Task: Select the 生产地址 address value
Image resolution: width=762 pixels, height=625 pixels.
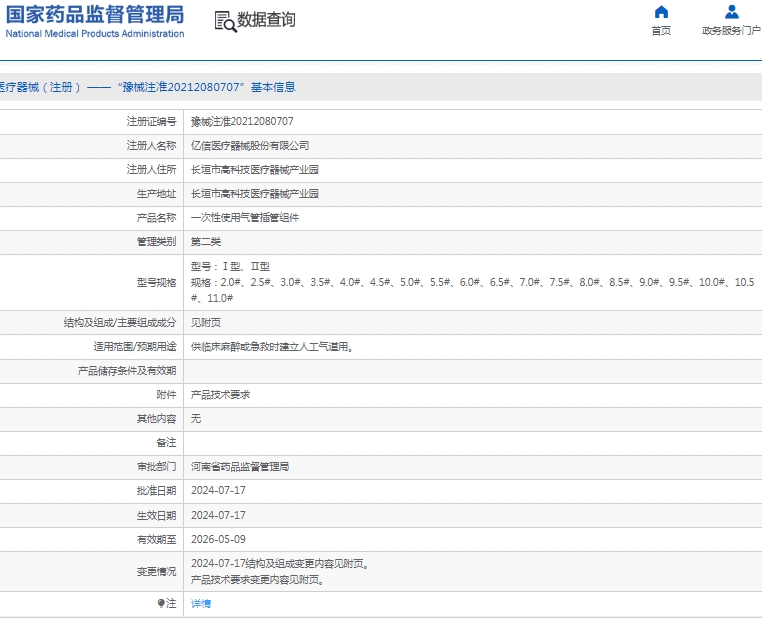Action: (x=255, y=194)
